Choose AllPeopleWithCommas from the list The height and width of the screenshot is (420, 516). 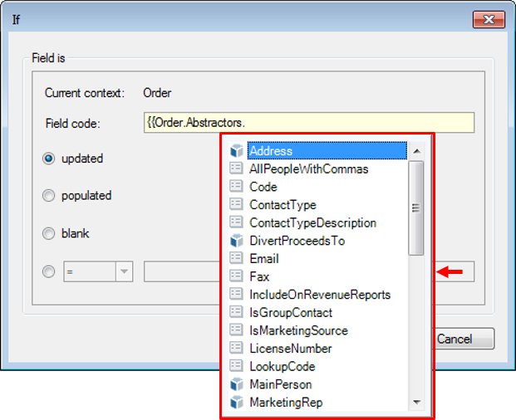click(x=308, y=169)
